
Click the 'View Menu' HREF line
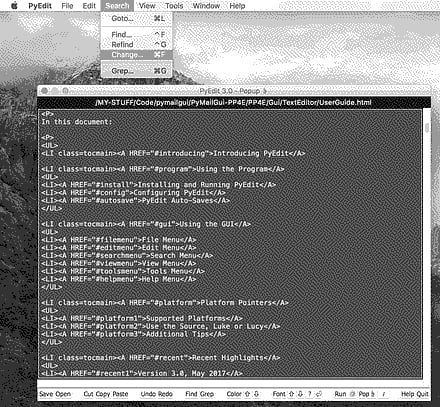pos(119,263)
